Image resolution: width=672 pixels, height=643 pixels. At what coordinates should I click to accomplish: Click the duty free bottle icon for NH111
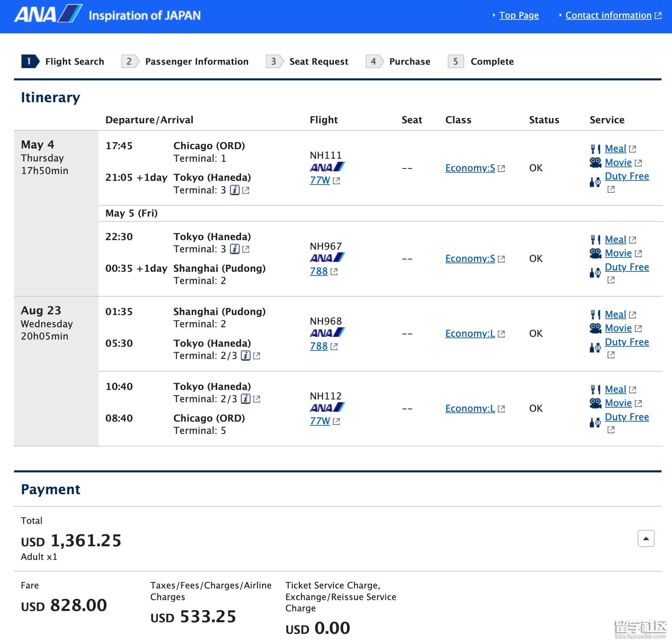click(595, 182)
